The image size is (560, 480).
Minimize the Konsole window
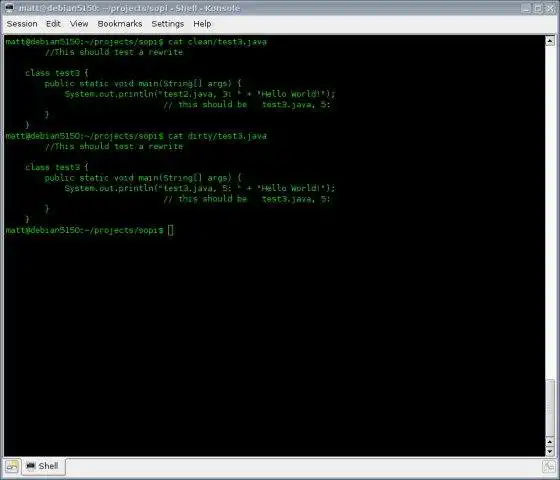tap(526, 8)
